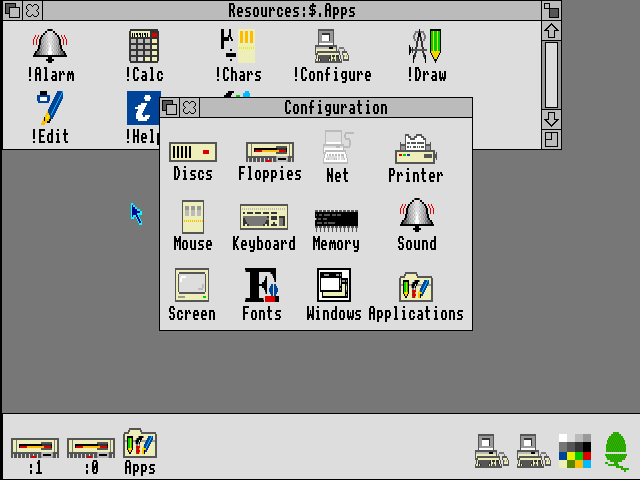Click the scroll down arrow in Apps window
Screen dimensions: 640x480
coord(551,119)
